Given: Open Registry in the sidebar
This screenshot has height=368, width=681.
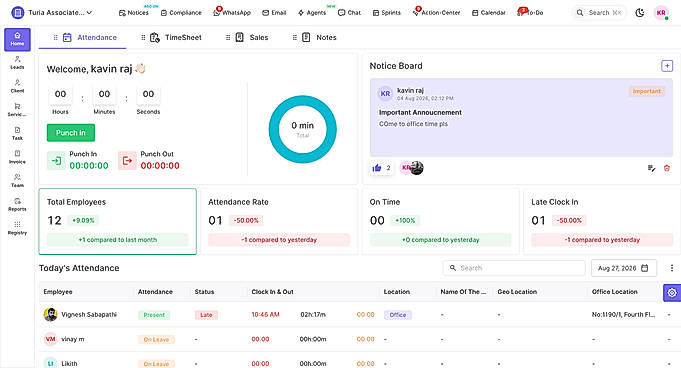Looking at the screenshot, I should point(17,228).
